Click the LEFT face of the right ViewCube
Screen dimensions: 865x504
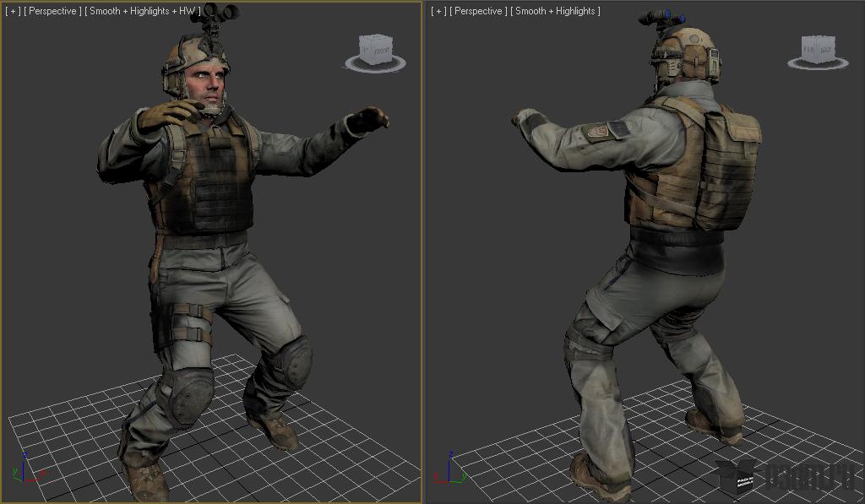(808, 50)
